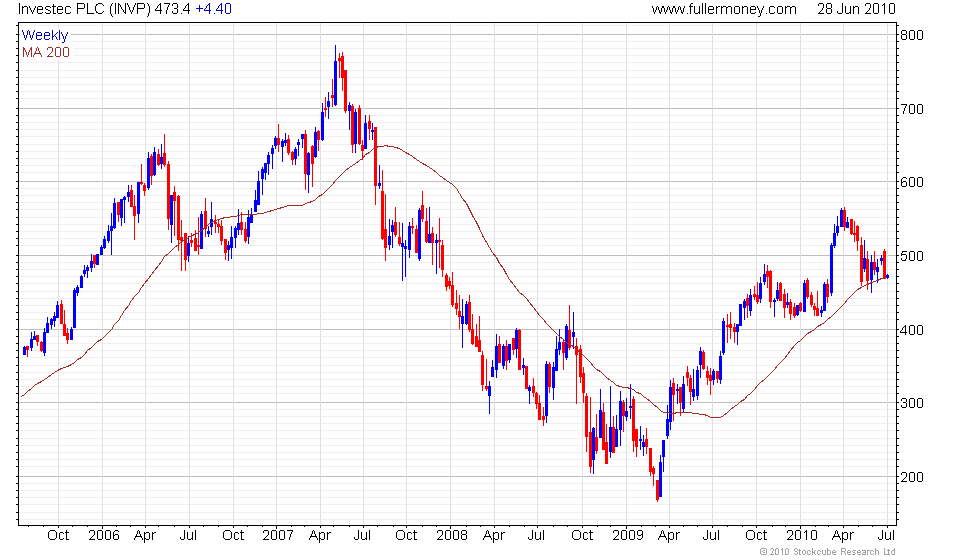Click the 2009 year label on time axis
The width and height of the screenshot is (980, 560).
click(x=628, y=536)
